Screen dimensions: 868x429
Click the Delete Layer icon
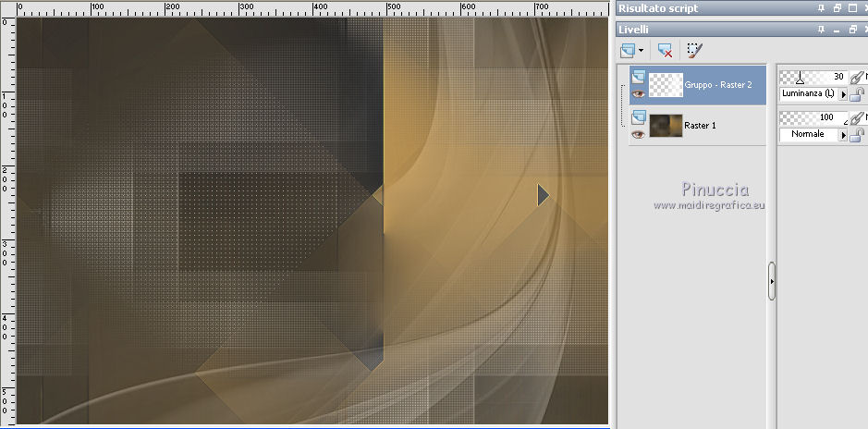(x=665, y=50)
